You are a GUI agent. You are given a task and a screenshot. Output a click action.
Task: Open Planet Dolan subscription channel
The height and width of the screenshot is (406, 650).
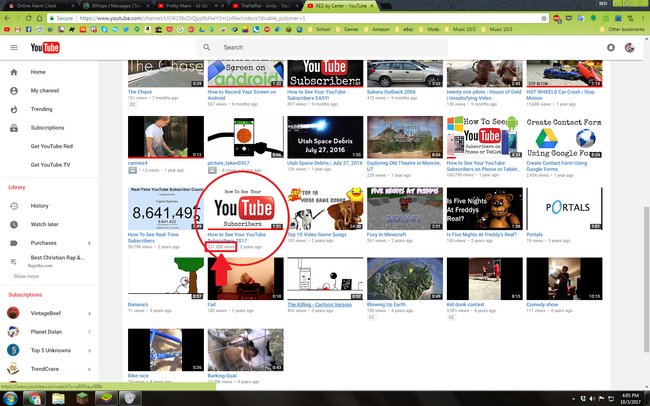pyautogui.click(x=46, y=332)
